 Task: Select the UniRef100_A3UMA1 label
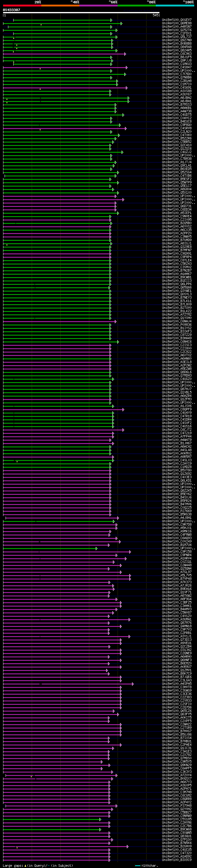click(176, 619)
